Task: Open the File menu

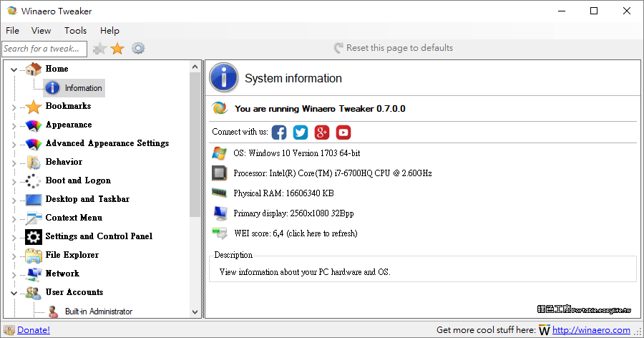Action: [x=12, y=30]
